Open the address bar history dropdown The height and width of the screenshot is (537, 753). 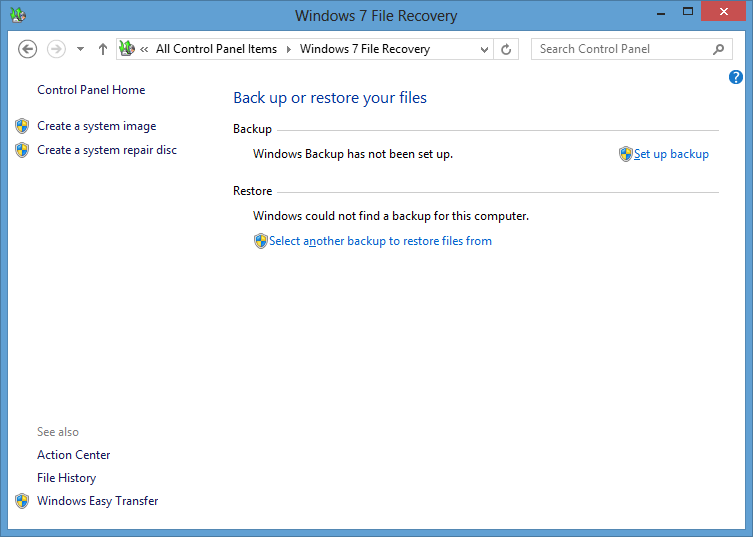pos(484,49)
